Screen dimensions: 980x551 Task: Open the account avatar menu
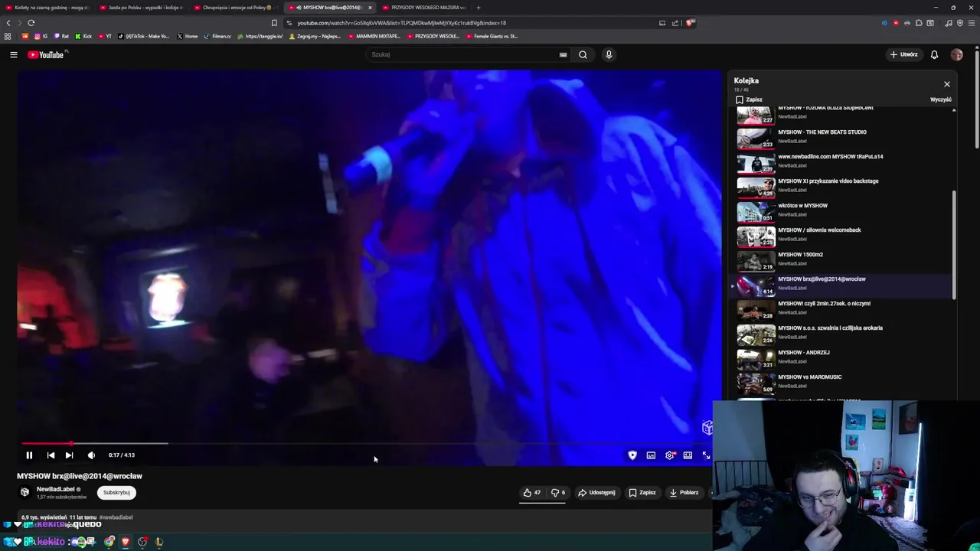coord(956,54)
